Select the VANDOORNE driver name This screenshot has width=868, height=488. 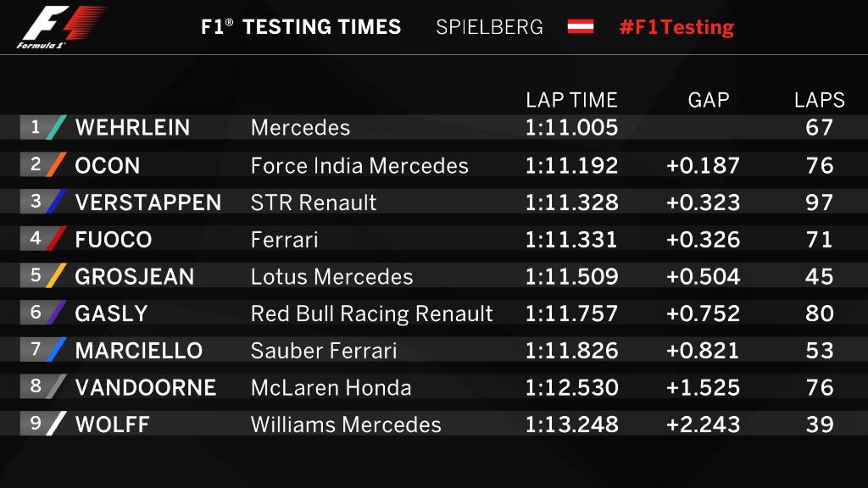click(146, 387)
